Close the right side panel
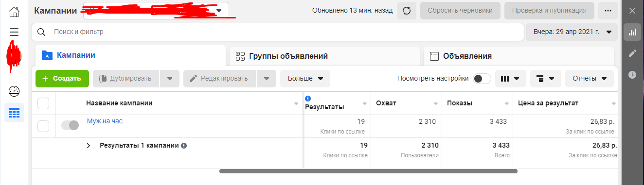The height and width of the screenshot is (185, 644). point(632,11)
